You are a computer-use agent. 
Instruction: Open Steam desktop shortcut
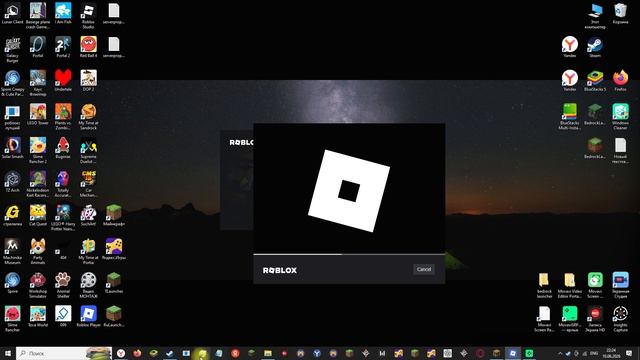pos(595,47)
